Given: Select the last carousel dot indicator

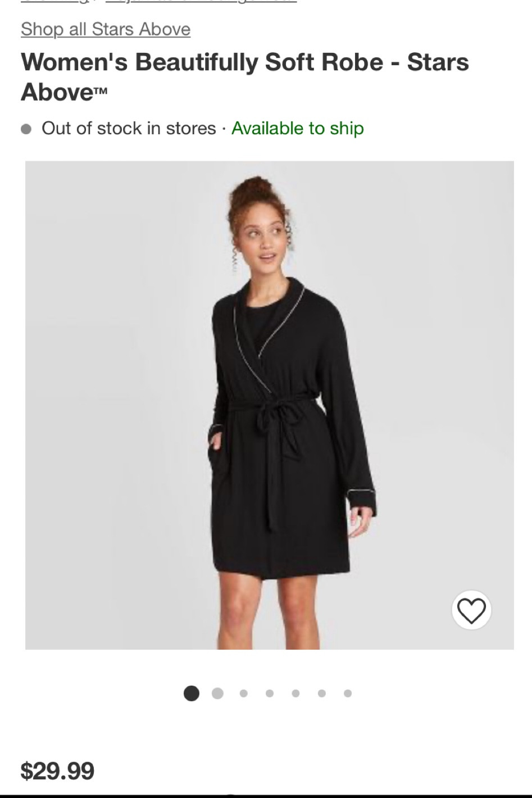Looking at the screenshot, I should (348, 693).
